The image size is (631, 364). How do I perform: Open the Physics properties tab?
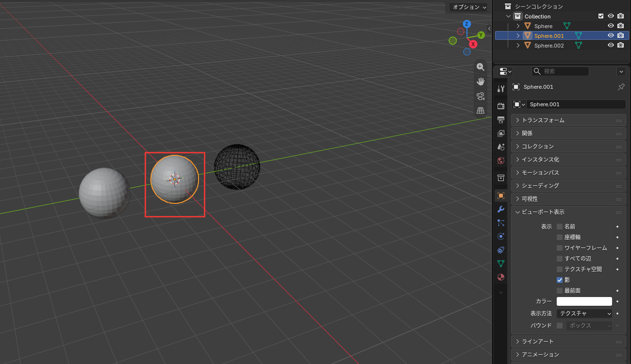click(501, 236)
